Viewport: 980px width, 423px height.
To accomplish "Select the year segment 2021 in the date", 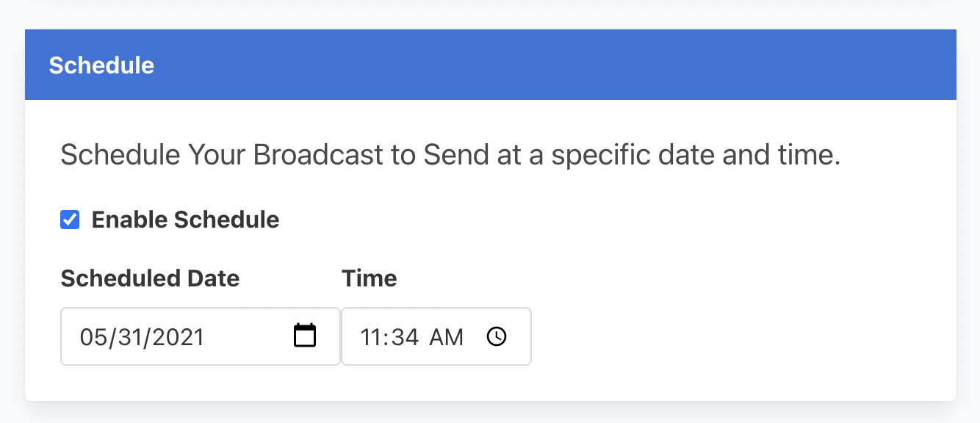I will (176, 337).
